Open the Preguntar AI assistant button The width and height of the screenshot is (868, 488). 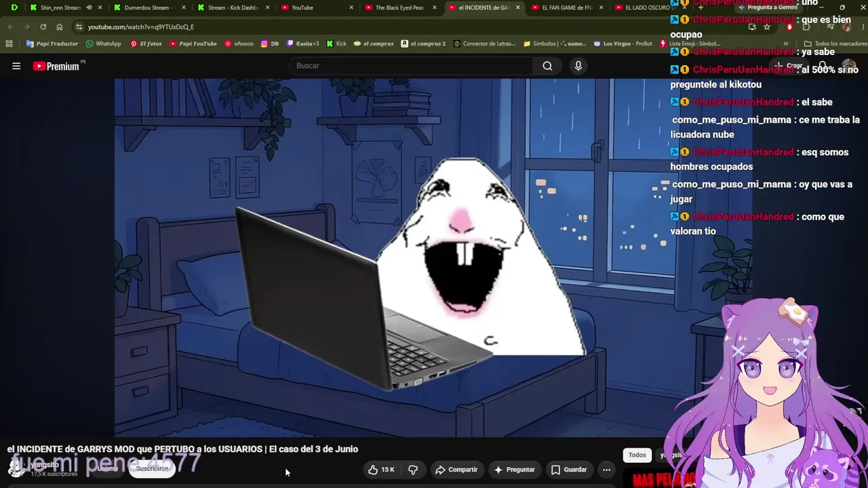514,470
